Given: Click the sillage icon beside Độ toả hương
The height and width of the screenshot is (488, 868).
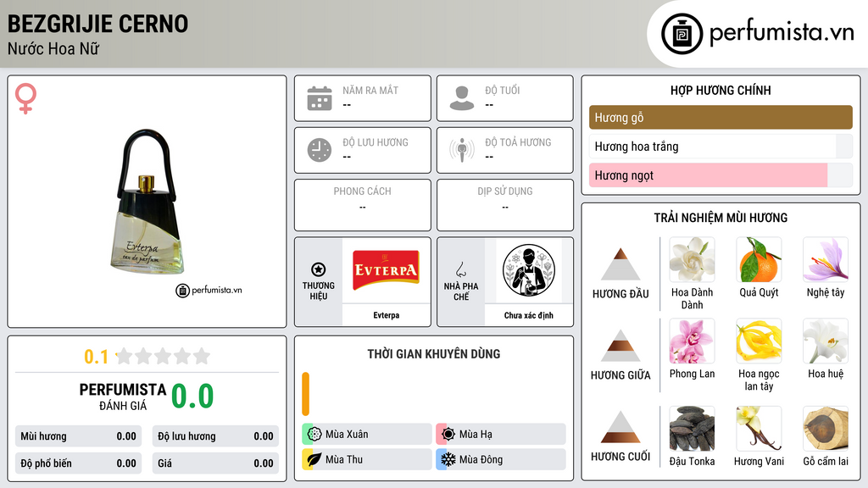Looking at the screenshot, I should coord(462,150).
